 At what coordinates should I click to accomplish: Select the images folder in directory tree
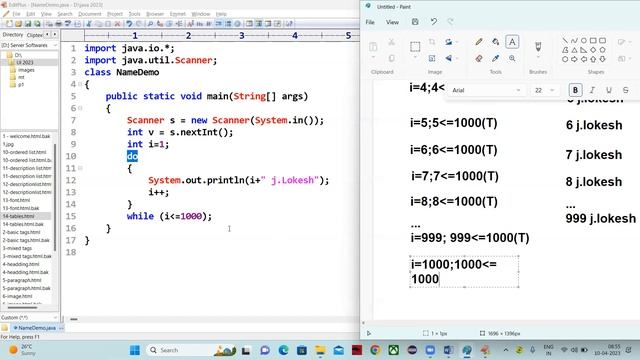[26, 70]
